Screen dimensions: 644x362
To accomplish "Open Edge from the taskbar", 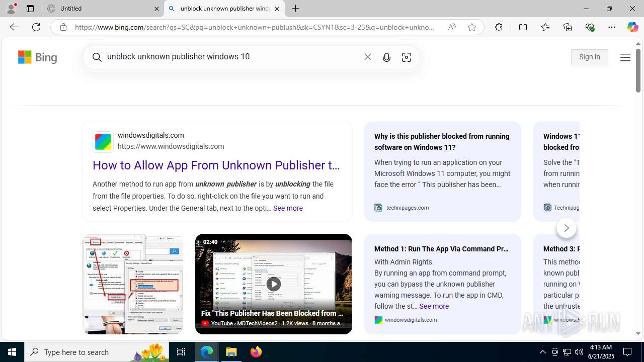I will tap(207, 352).
